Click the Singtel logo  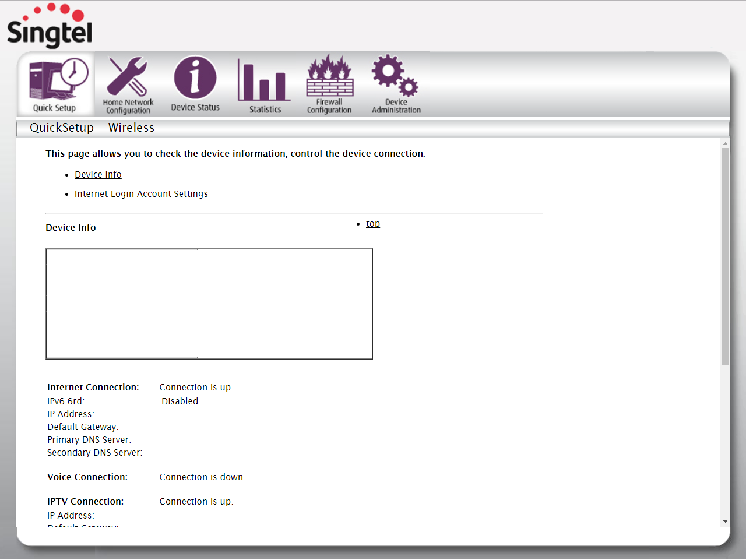tap(50, 26)
